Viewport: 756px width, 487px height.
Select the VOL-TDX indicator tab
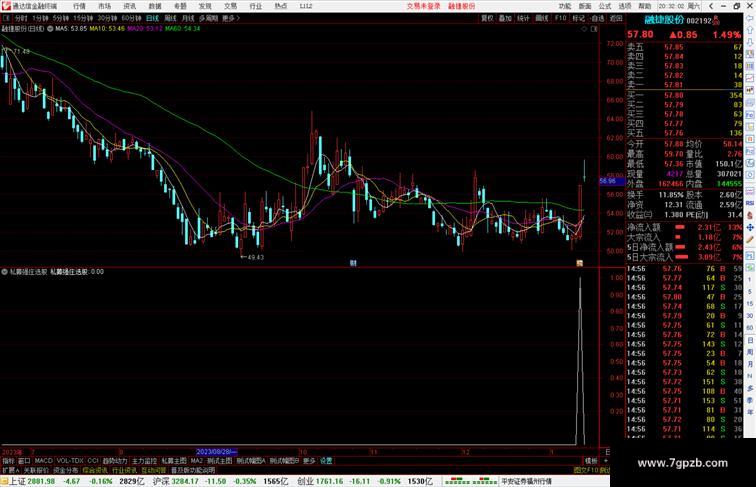tap(70, 461)
